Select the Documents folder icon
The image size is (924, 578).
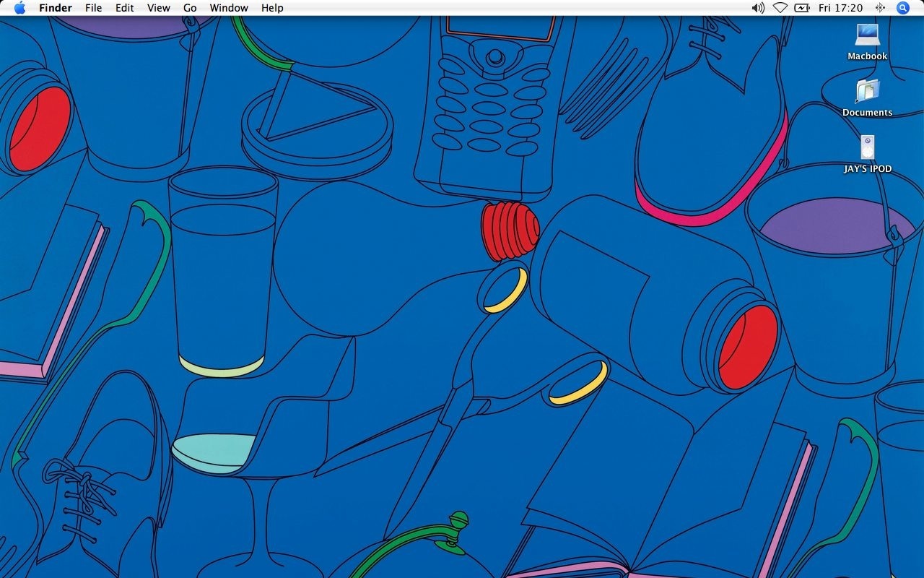coord(868,91)
